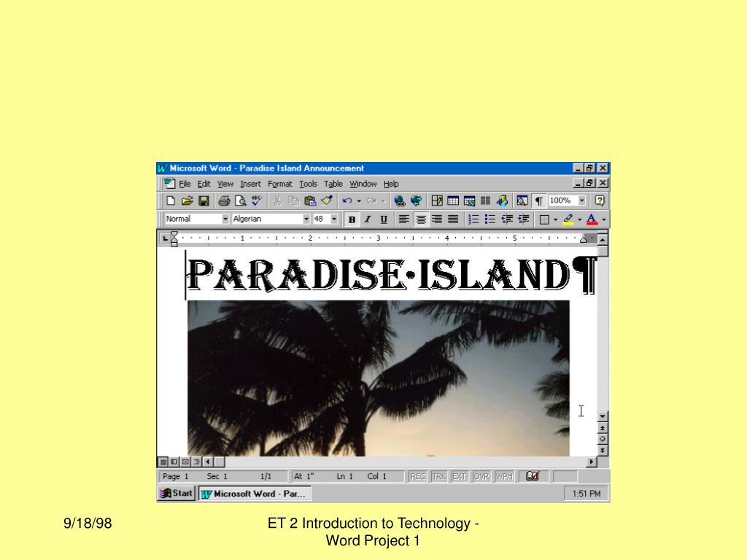Create a new blank document
Image resolution: width=747 pixels, height=560 pixels.
click(x=171, y=201)
